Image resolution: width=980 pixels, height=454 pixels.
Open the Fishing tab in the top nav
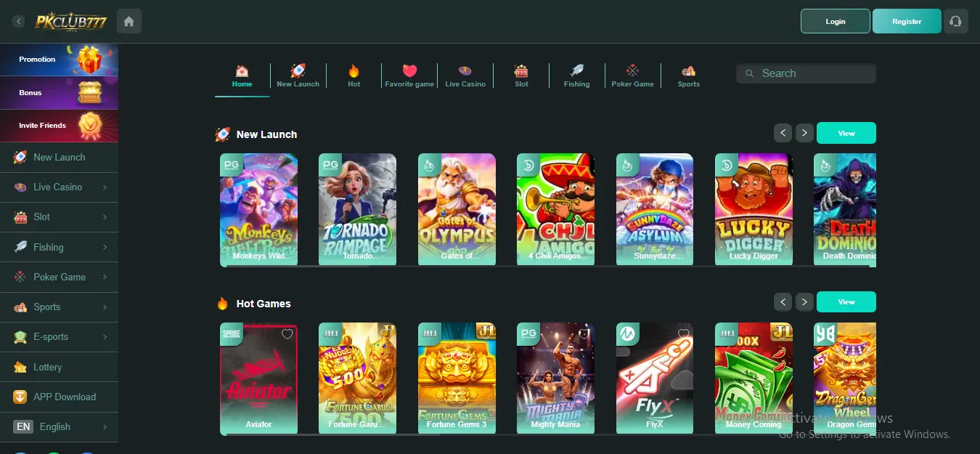(577, 76)
